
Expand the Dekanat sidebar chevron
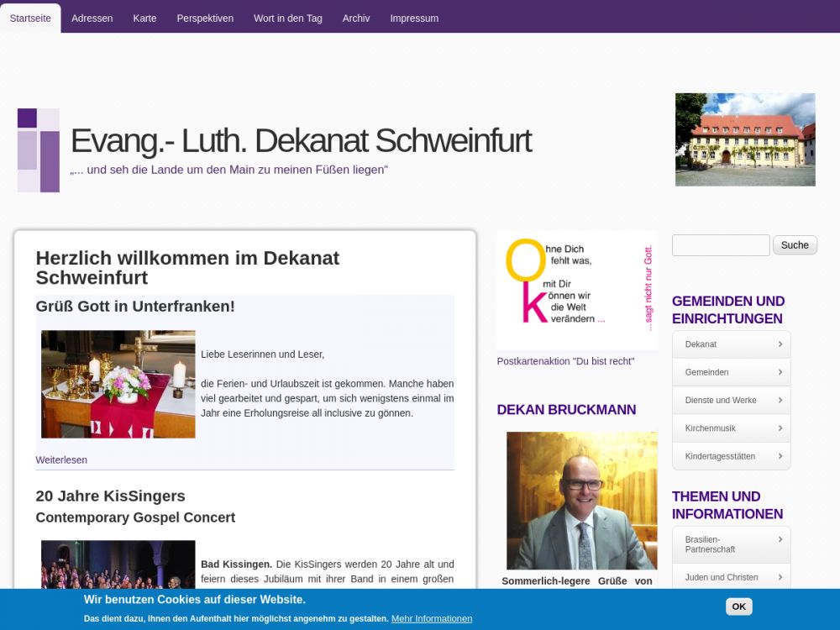[x=780, y=344]
